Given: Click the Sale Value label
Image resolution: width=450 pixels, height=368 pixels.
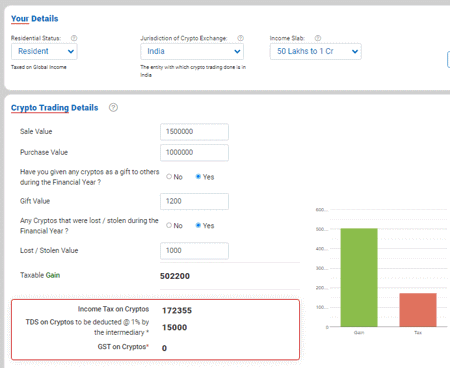Looking at the screenshot, I should [36, 131].
